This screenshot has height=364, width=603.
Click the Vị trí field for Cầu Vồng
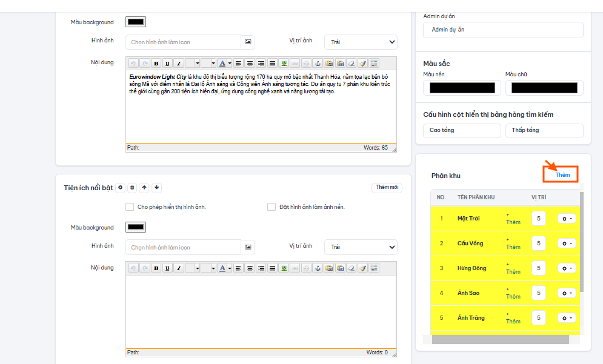click(539, 243)
